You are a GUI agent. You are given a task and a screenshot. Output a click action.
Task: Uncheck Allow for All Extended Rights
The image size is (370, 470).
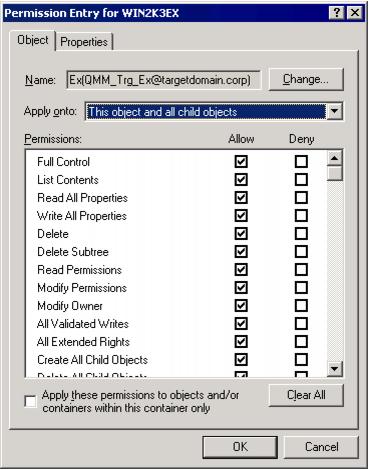pos(241,342)
